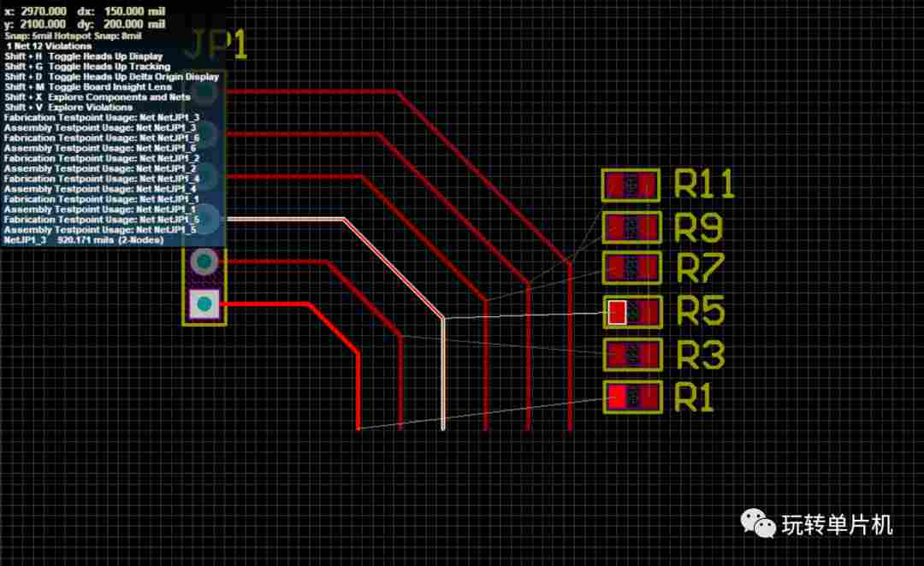The width and height of the screenshot is (924, 566).
Task: Click 'Shift + G Toggle Heads Up Tracking' line
Action: (x=87, y=67)
